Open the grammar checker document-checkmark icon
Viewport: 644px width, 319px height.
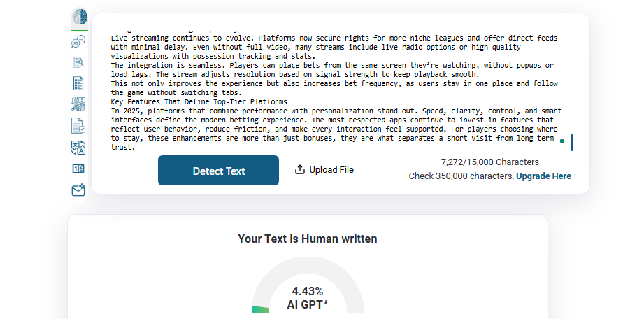(x=78, y=125)
